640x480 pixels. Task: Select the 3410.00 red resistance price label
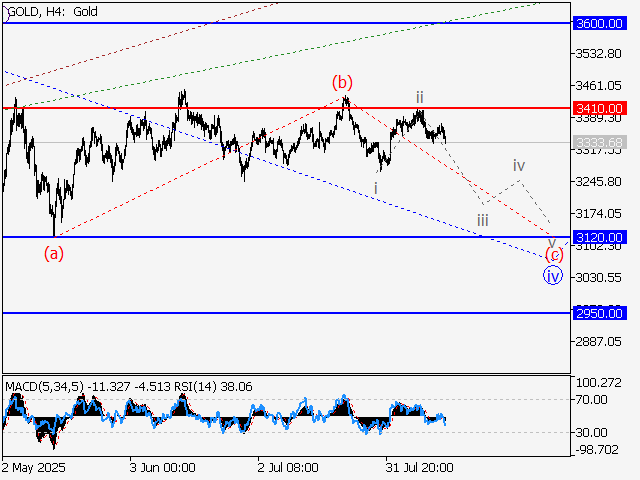pos(600,108)
